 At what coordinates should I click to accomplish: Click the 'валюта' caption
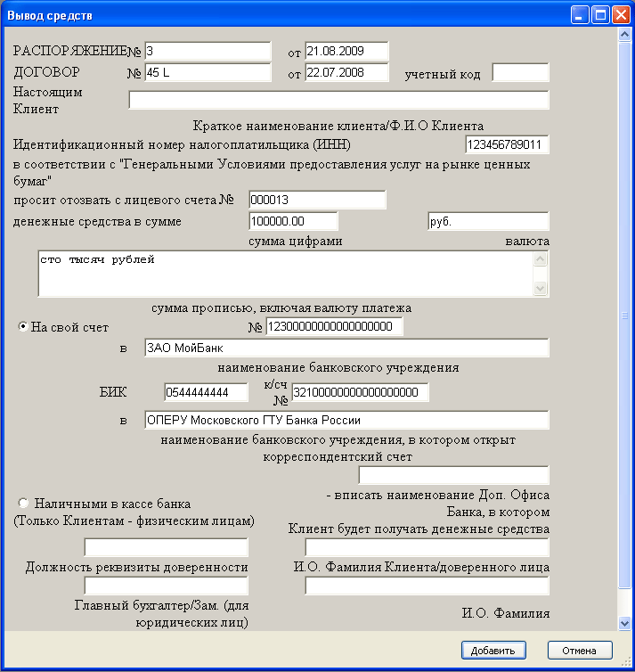pos(527,242)
